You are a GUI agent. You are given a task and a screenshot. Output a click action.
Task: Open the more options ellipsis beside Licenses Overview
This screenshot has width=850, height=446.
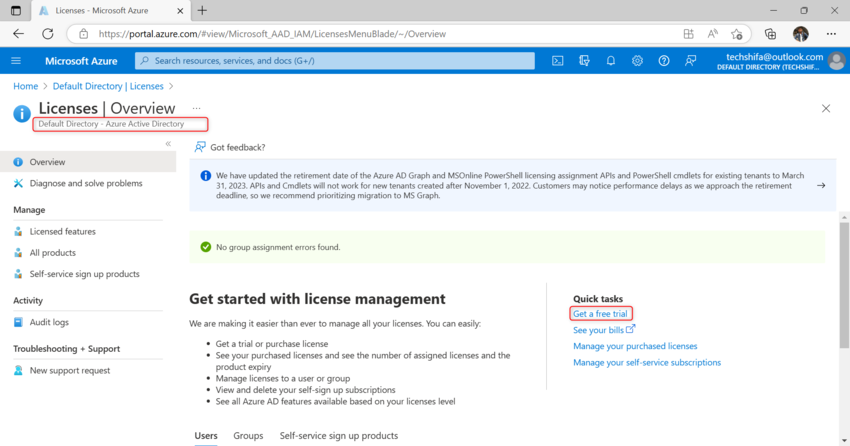pyautogui.click(x=196, y=108)
